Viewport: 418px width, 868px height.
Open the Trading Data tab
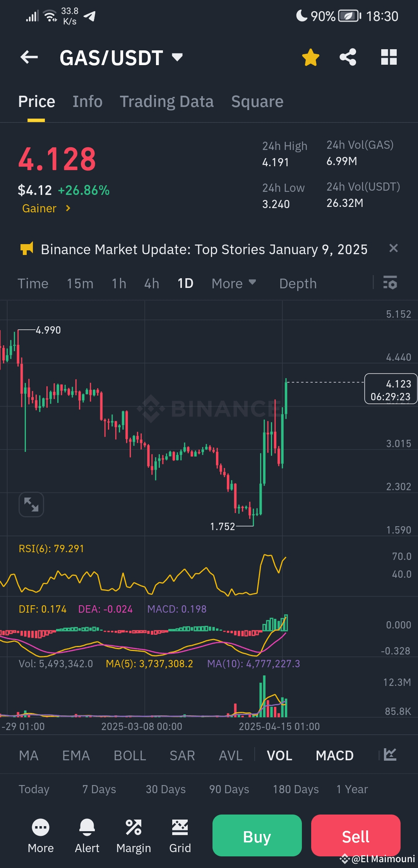click(166, 102)
